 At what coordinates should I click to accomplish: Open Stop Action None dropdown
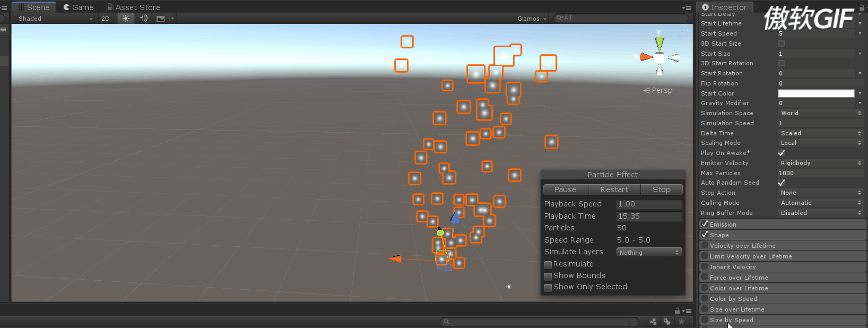[820, 193]
